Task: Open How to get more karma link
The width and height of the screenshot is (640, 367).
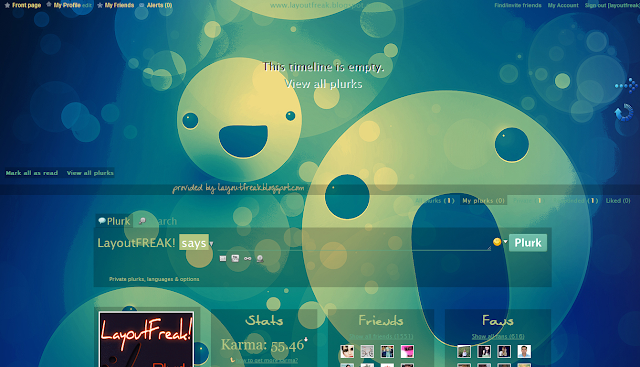Action: point(267,360)
